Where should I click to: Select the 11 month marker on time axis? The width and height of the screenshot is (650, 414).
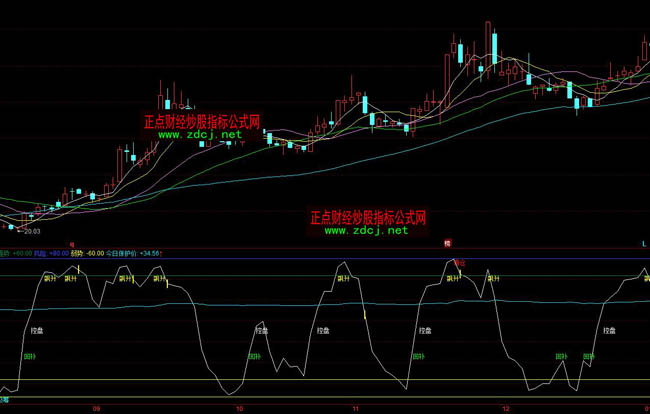tap(355, 408)
